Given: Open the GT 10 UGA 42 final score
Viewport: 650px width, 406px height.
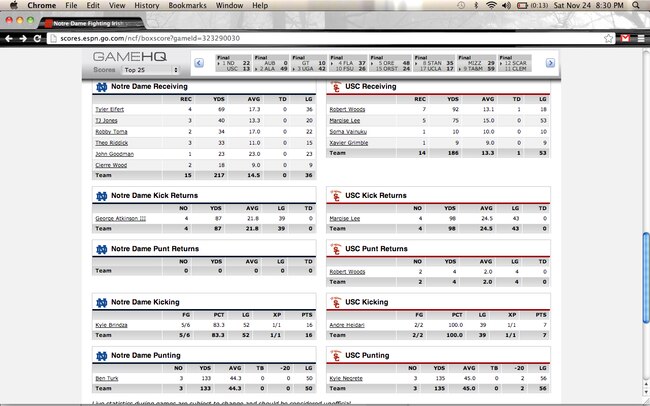Looking at the screenshot, I should tap(309, 63).
